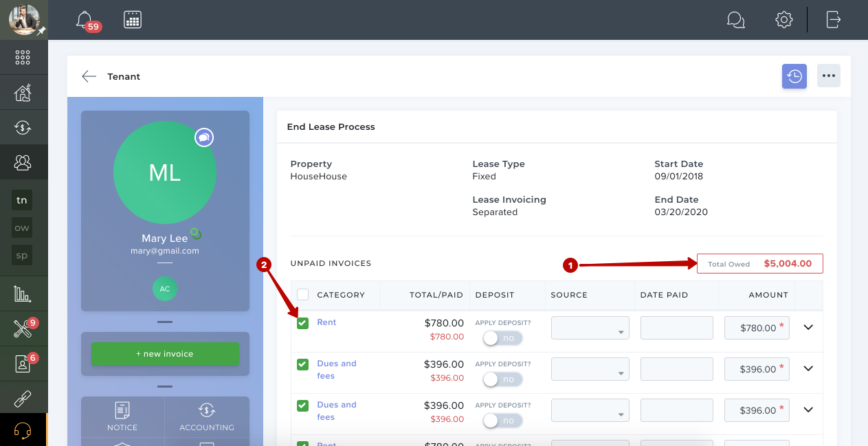This screenshot has height=446, width=868.
Task: Open Source dropdown for second Dues and fees
Action: (x=590, y=410)
